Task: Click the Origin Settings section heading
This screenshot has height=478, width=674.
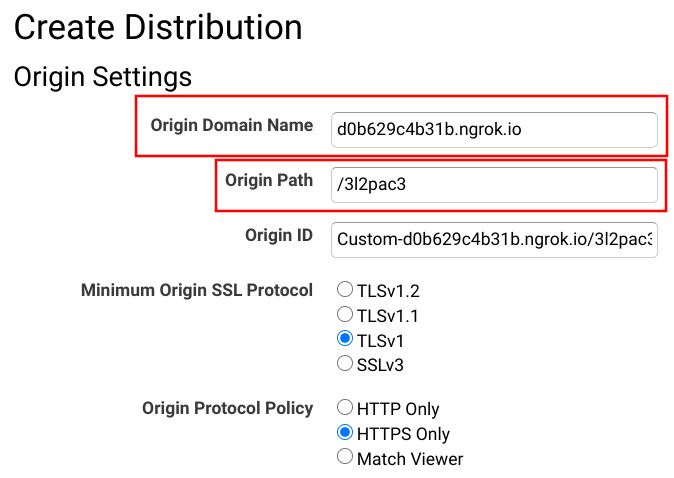Action: point(102,76)
